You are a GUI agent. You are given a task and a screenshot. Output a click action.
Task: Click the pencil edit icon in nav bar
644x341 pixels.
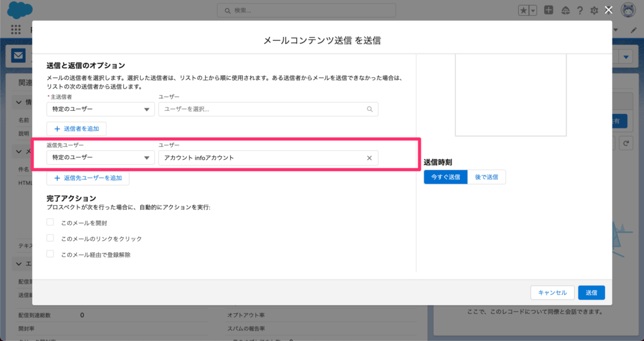[633, 30]
